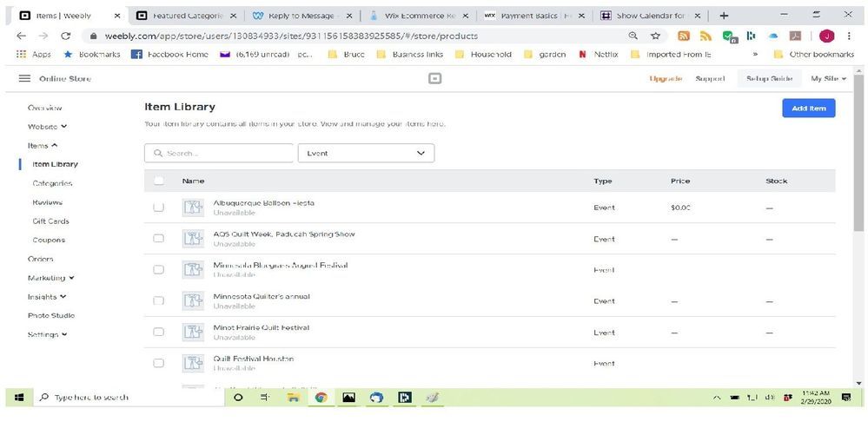Click the Weebly logo icon in header
Screen dimensions: 868x422
434,78
